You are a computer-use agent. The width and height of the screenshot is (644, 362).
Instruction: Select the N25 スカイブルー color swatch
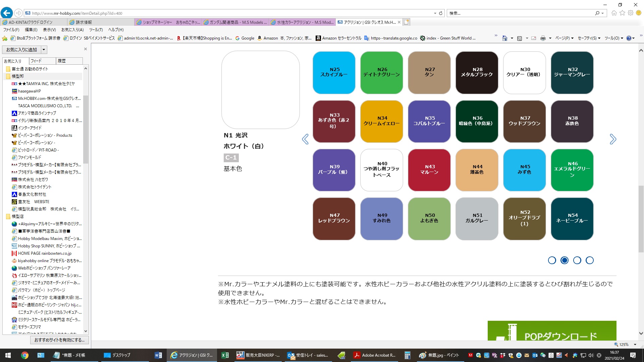(x=334, y=73)
